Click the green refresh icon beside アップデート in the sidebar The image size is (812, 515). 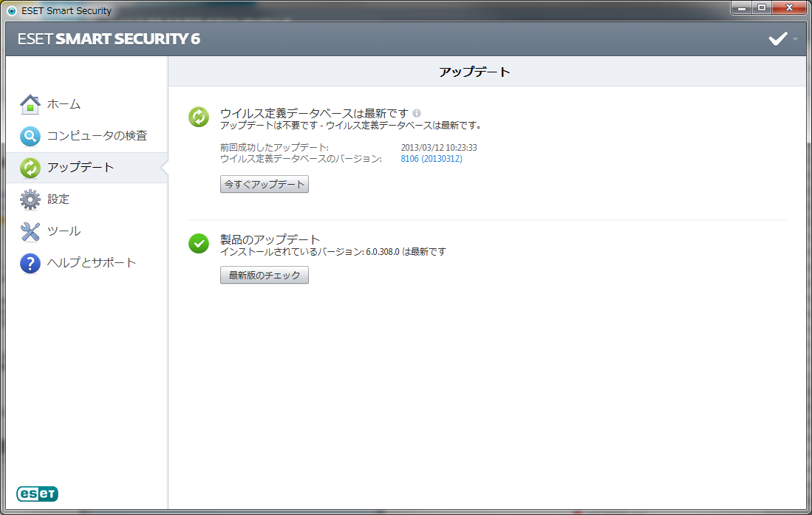pos(30,168)
